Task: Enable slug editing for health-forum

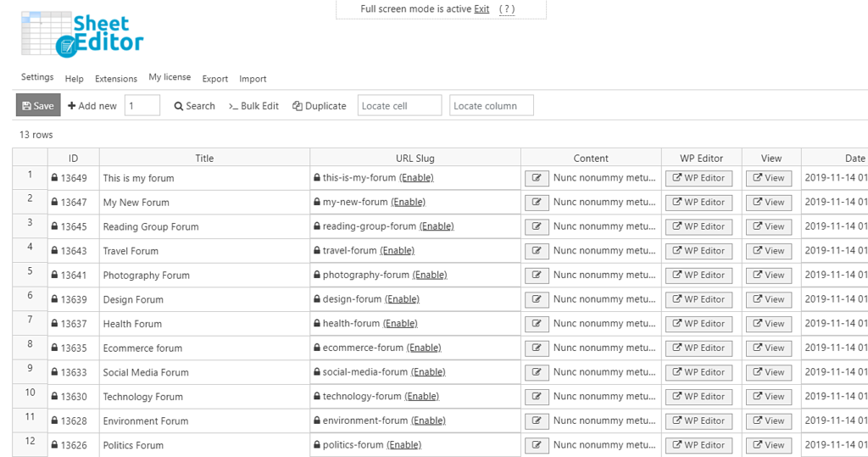Action: click(400, 324)
